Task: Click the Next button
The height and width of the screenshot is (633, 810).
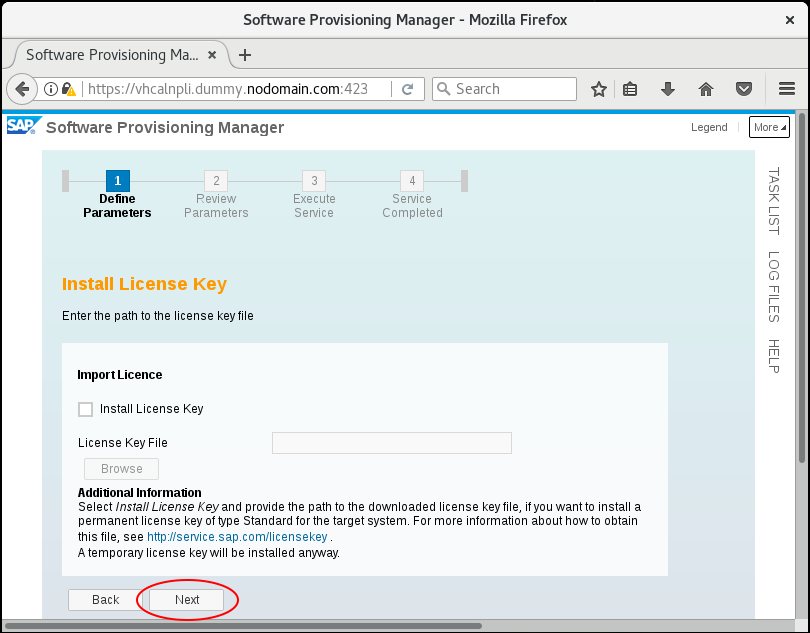Action: tap(186, 600)
